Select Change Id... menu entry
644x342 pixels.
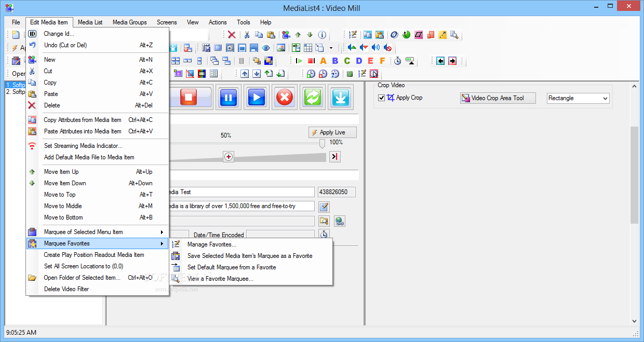click(97, 34)
